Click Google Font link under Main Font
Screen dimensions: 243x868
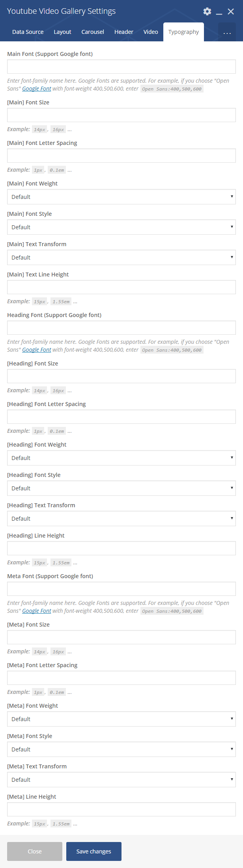pyautogui.click(x=37, y=89)
